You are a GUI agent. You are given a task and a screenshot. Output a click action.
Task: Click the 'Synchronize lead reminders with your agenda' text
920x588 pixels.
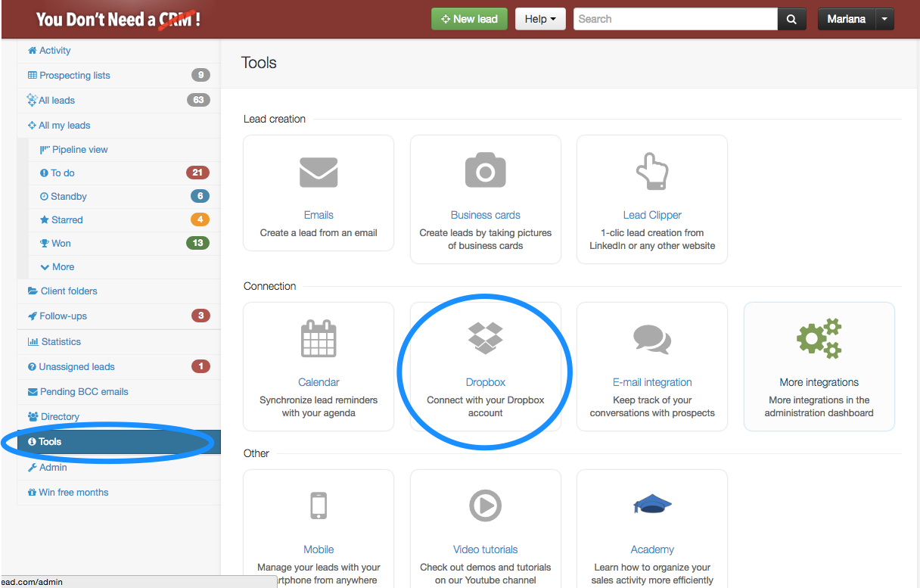point(319,406)
